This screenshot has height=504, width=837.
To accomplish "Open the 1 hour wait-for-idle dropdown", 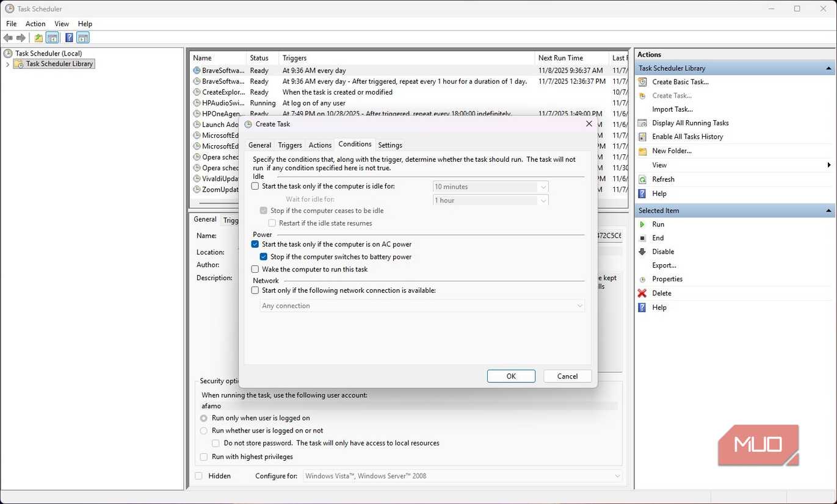I will 490,200.
